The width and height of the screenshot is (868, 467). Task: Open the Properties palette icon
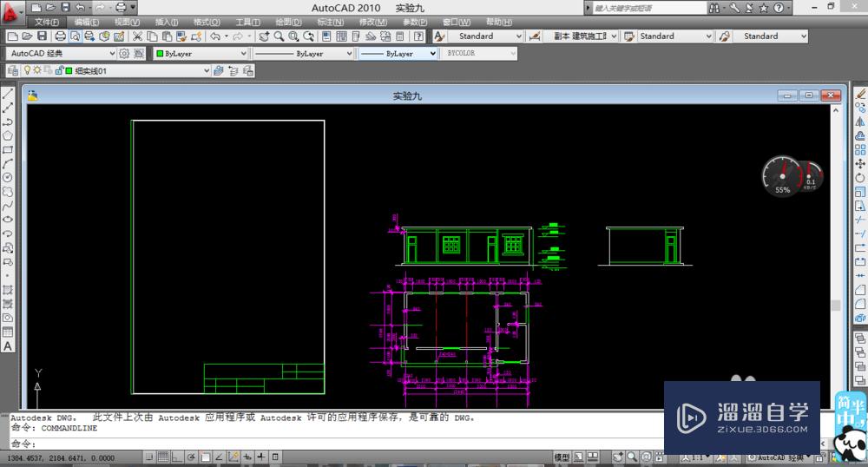(x=326, y=36)
